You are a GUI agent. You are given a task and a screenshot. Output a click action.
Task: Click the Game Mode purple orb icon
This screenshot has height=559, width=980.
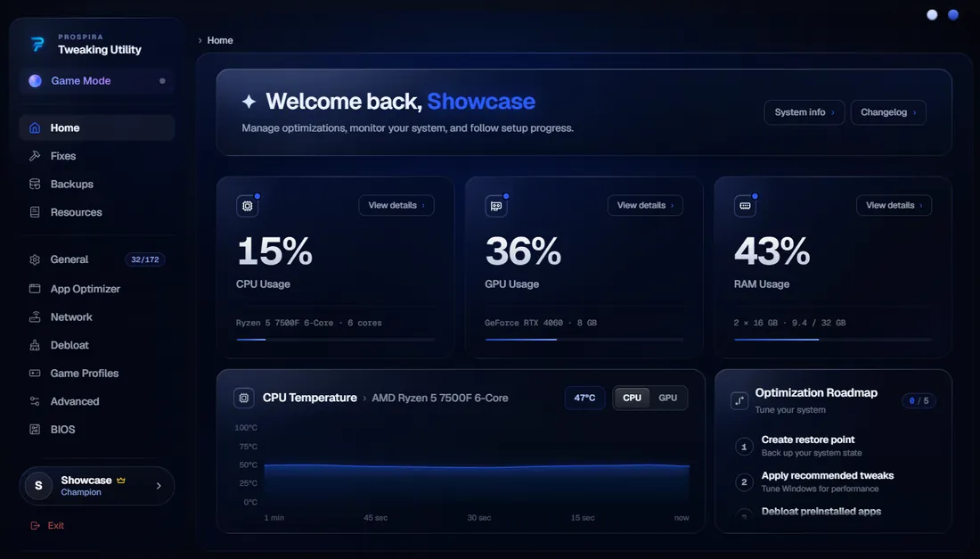[x=35, y=80]
